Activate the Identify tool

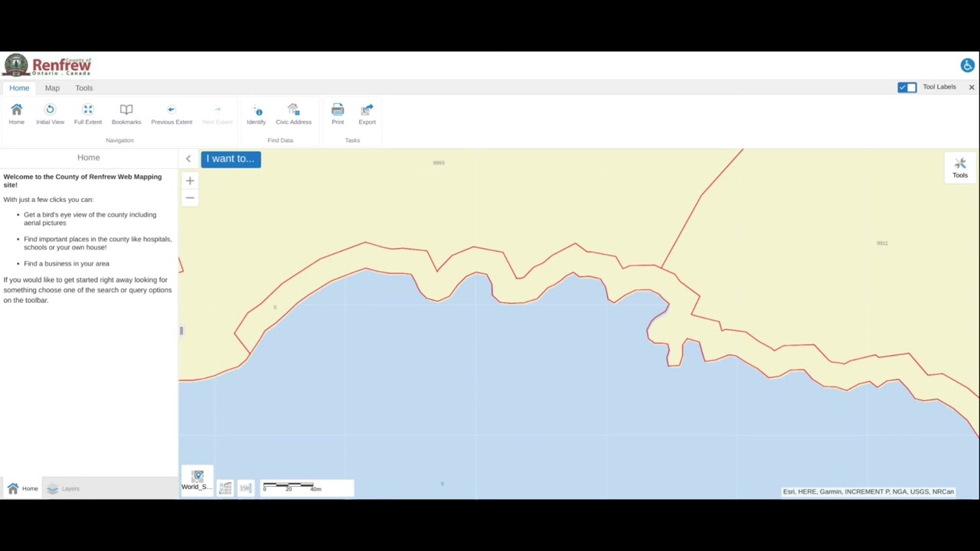tap(256, 114)
